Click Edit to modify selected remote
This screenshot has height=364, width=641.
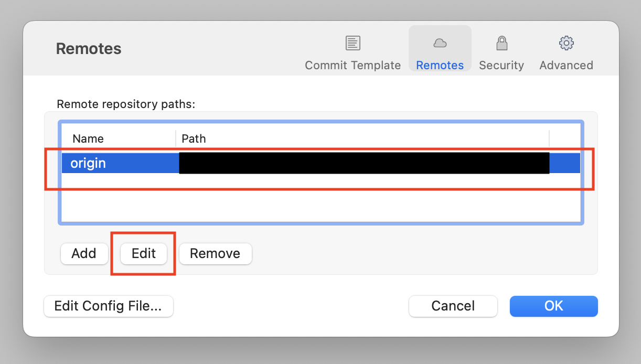(x=144, y=254)
